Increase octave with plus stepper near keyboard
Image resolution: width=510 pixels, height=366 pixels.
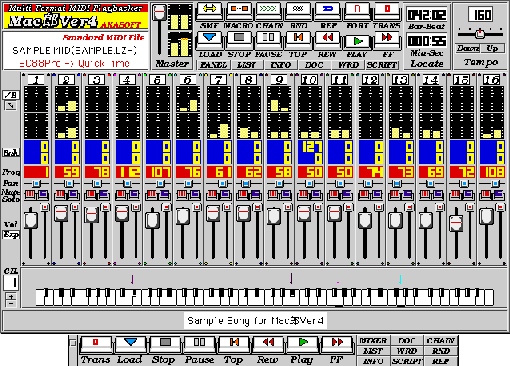(11, 296)
